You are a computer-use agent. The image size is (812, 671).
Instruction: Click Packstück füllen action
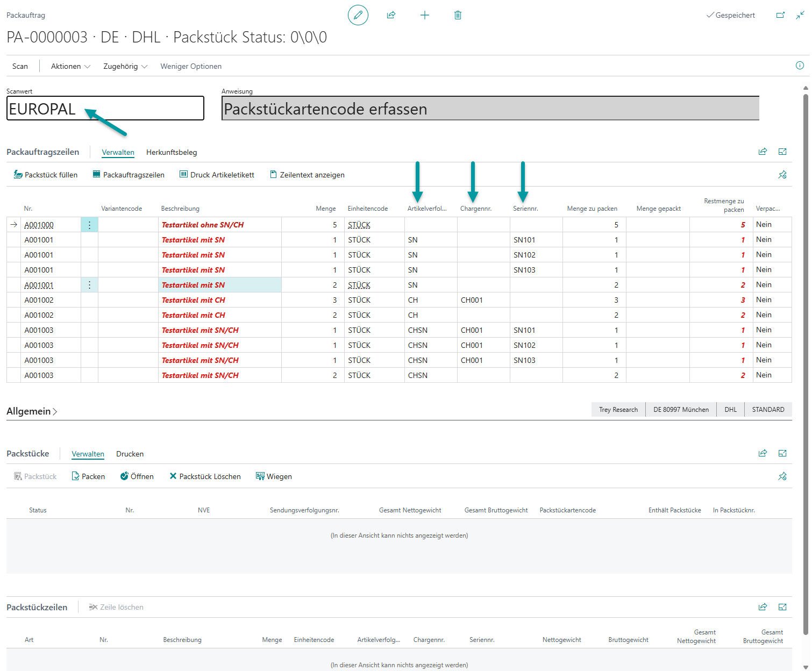click(46, 175)
